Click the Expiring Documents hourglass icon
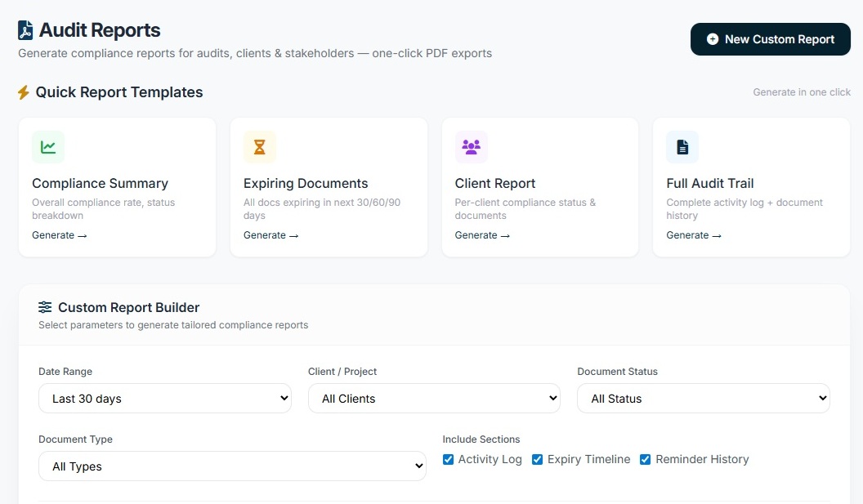Screen dimensions: 863x504 pyautogui.click(x=260, y=147)
